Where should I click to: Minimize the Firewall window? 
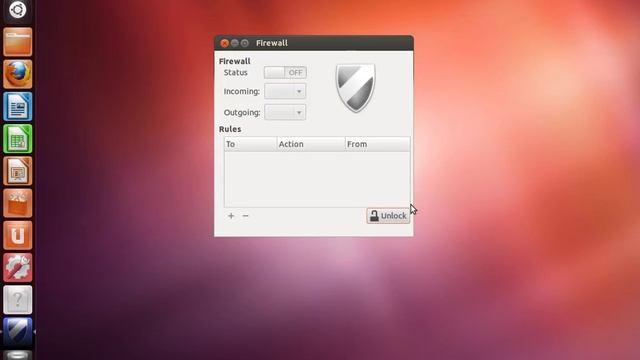click(234, 43)
